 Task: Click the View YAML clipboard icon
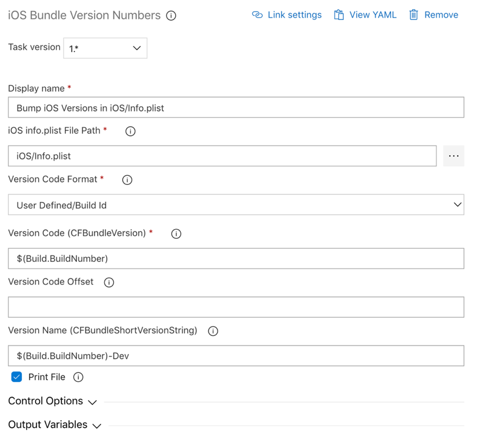(x=339, y=15)
